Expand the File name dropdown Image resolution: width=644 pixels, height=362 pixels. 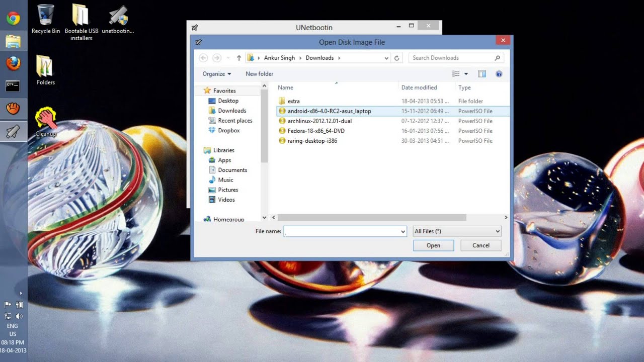tap(403, 231)
